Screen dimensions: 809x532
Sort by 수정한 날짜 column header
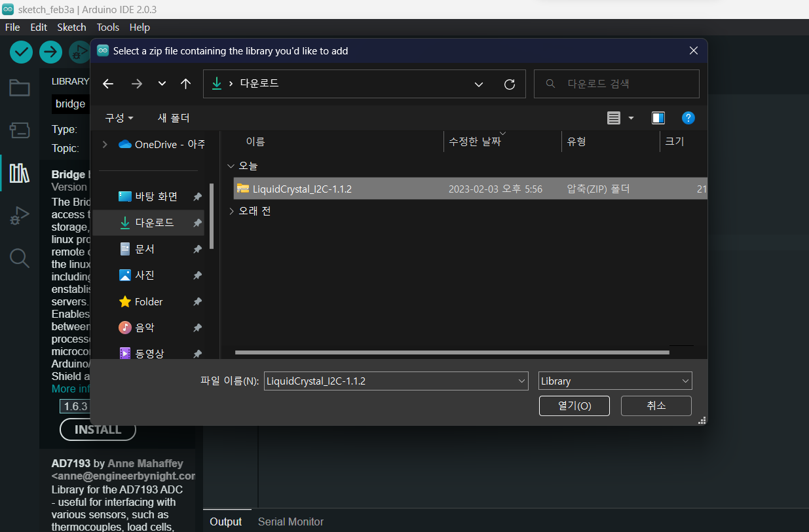tap(475, 142)
